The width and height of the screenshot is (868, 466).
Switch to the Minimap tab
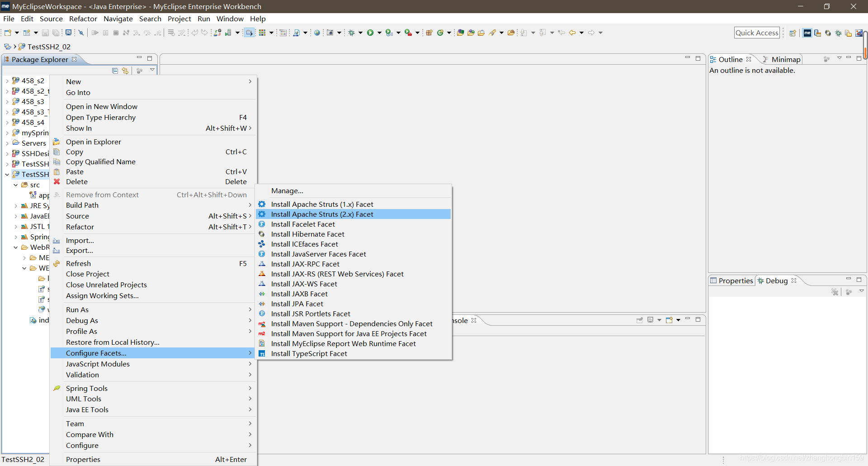[x=781, y=59]
